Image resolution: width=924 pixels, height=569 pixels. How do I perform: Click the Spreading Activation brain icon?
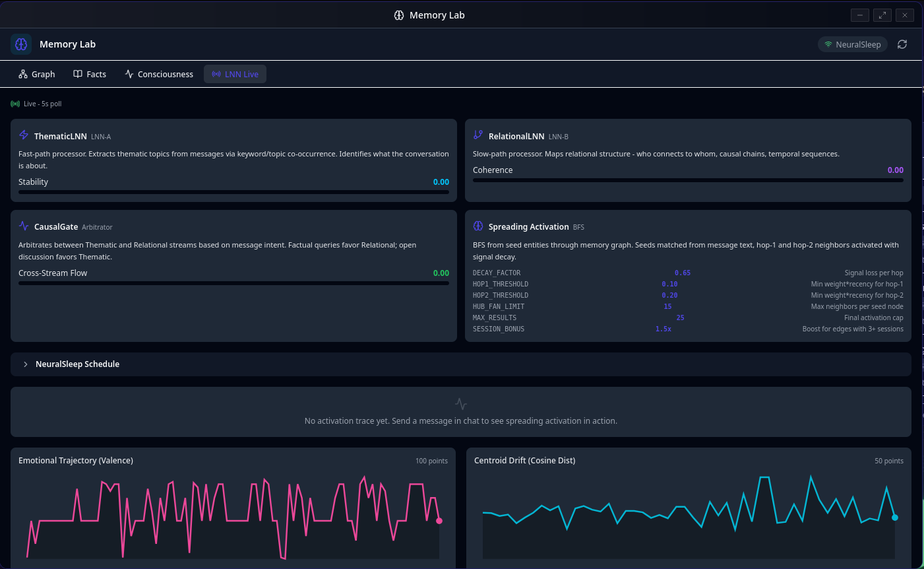point(477,225)
